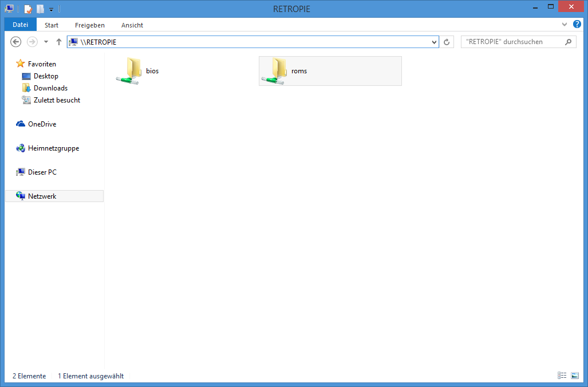Select the bios network folder icon
Viewport: 588px width, 387px height.
pyautogui.click(x=129, y=71)
